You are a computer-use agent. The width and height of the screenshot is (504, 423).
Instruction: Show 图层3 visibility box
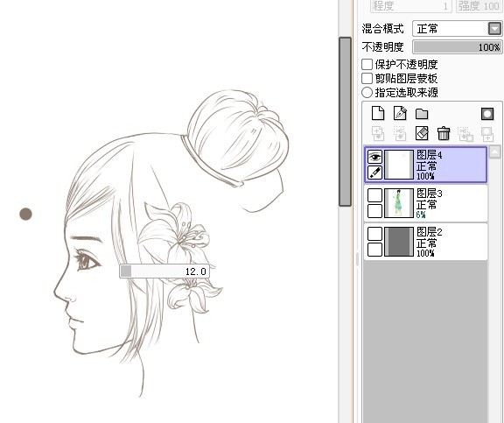click(374, 195)
